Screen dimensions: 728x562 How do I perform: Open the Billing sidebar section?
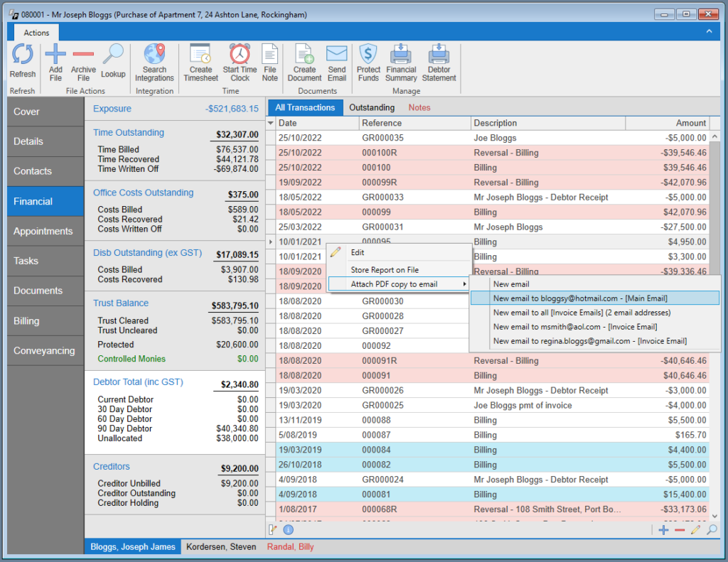(x=45, y=320)
